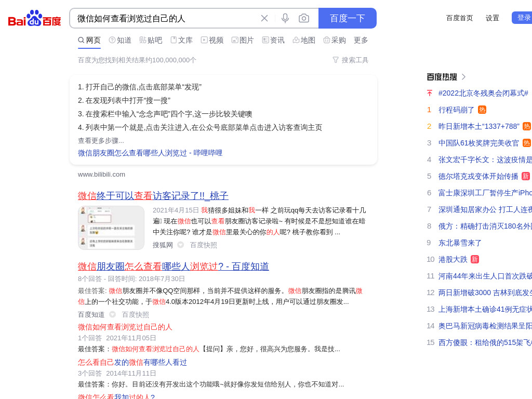Focus the search input field
The height and width of the screenshot is (399, 532).
pos(166,18)
